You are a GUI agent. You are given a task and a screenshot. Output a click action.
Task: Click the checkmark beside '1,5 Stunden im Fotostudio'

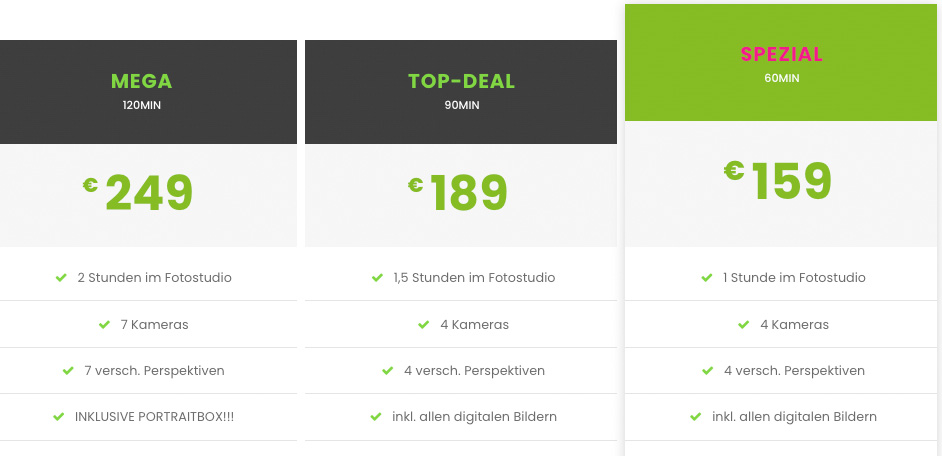click(x=378, y=278)
